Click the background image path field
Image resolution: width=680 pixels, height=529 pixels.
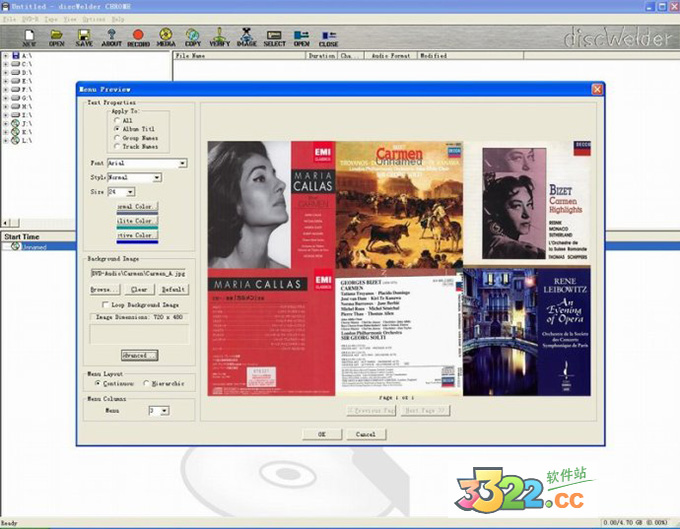click(x=137, y=272)
